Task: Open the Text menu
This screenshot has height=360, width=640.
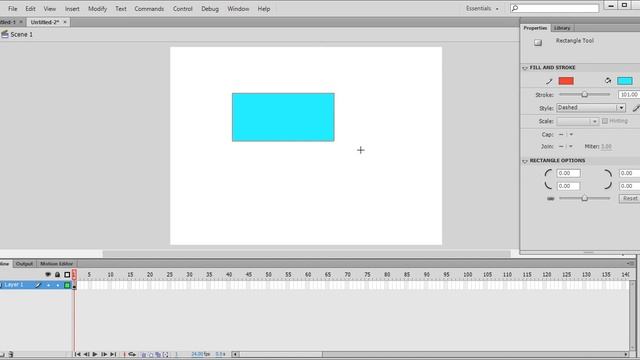Action: point(120,9)
